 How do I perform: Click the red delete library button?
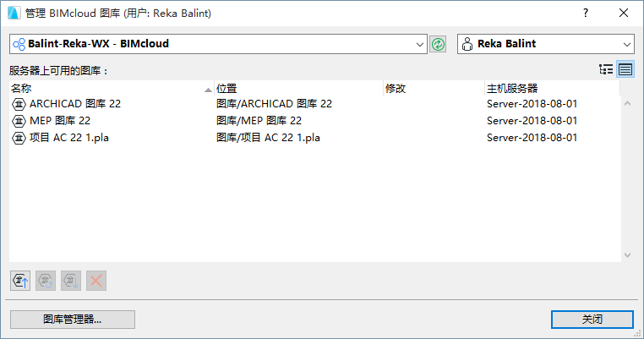click(96, 281)
